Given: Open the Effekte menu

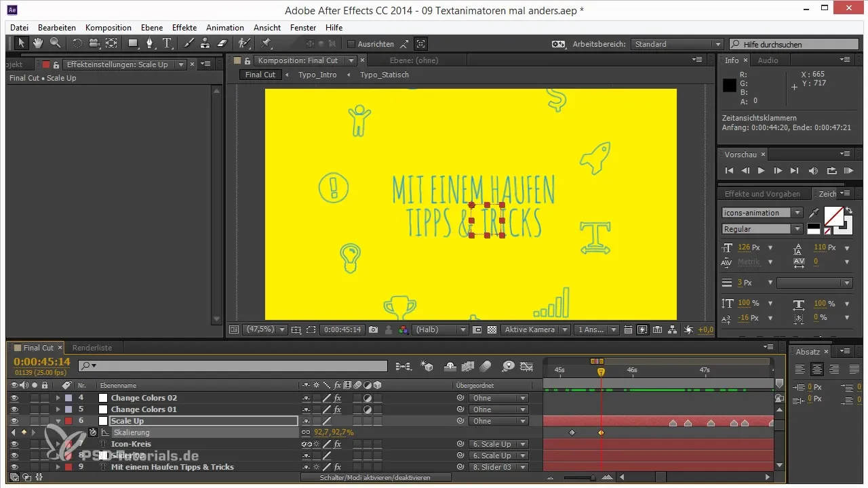Looking at the screenshot, I should click(x=184, y=28).
